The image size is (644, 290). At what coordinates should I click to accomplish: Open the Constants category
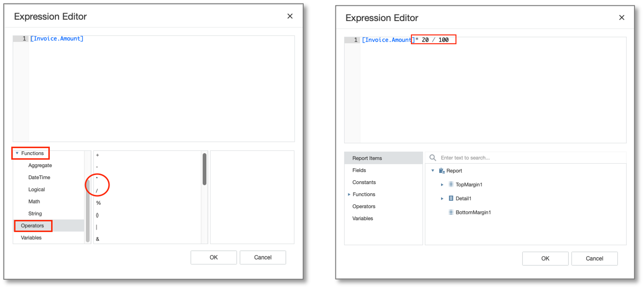(x=364, y=182)
